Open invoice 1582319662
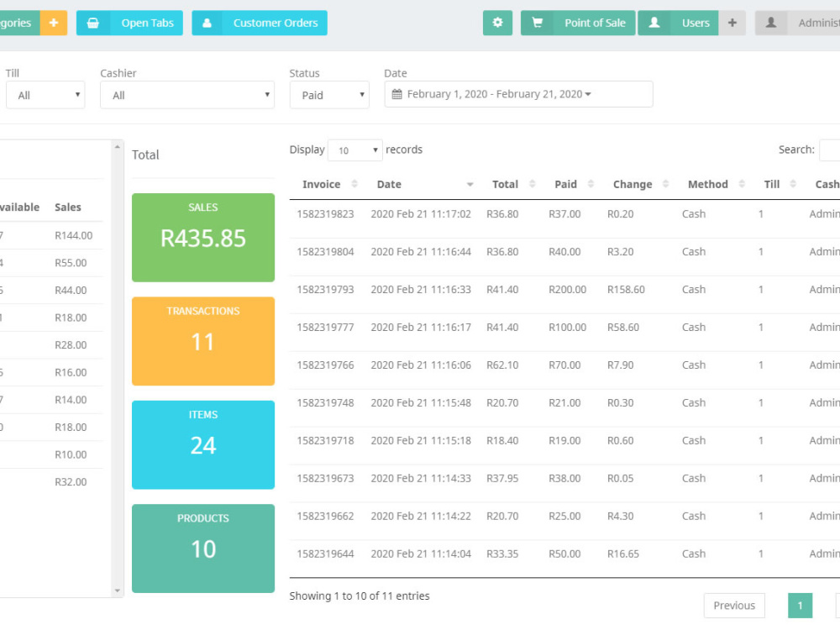Screen dimensions: 840x630 click(325, 516)
